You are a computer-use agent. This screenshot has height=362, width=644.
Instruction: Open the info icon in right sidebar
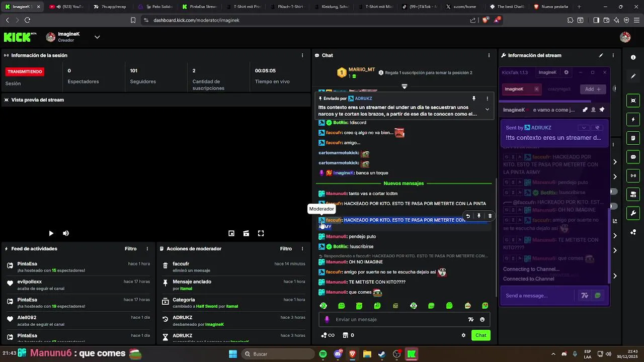point(633,57)
